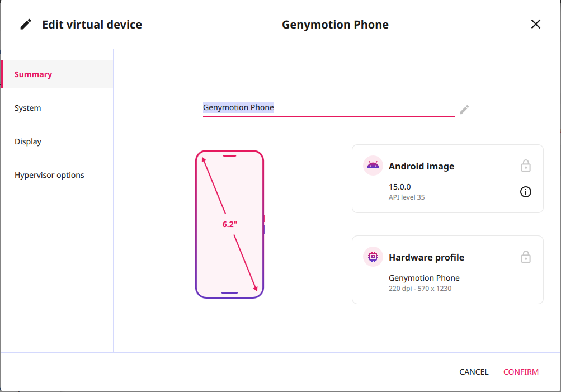Select the Summary section
561x392 pixels.
pos(33,74)
